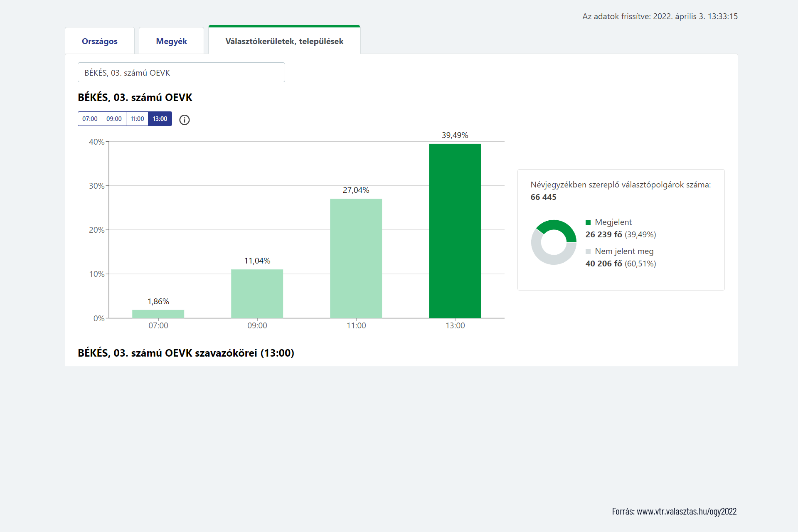
Task: Select the 13:00 time toggle
Action: [x=160, y=119]
